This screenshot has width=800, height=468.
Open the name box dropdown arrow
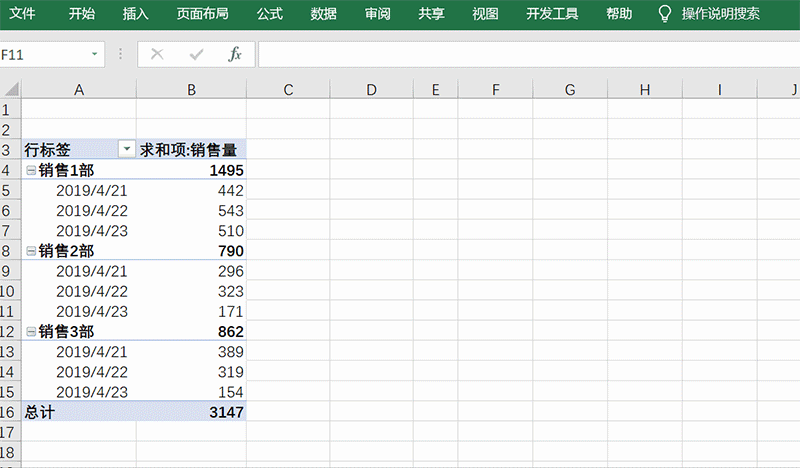click(x=95, y=54)
